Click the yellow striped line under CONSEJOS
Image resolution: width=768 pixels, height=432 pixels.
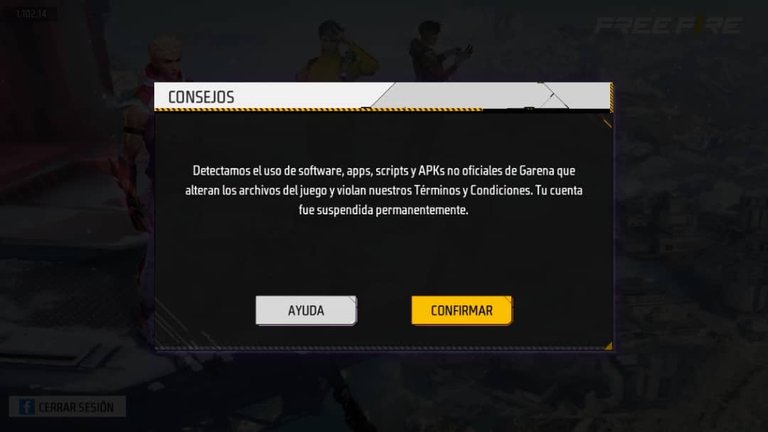(318, 110)
